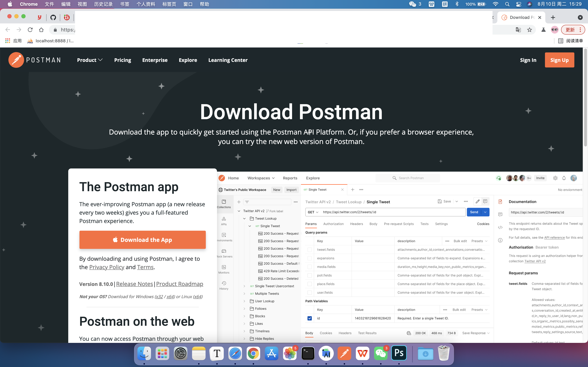Open the Chrome tab search dropdown arrow
The height and width of the screenshot is (367, 588).
click(580, 17)
